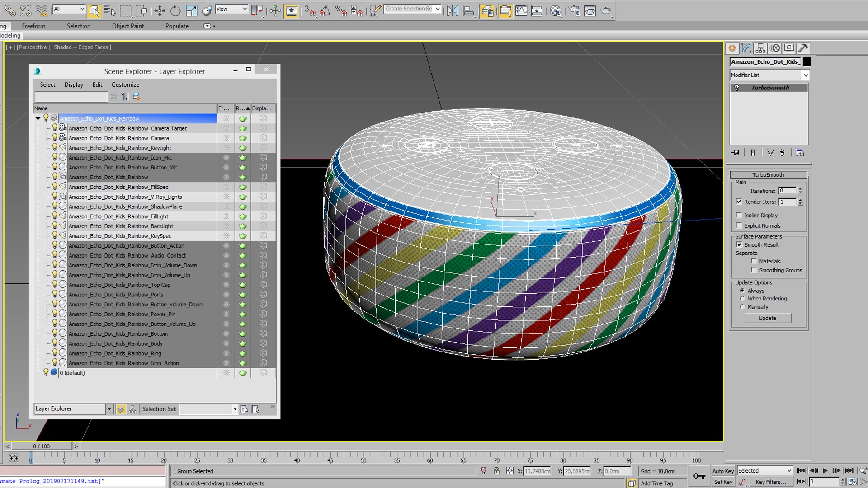Open the Customize menu in Scene Explorer

tap(125, 84)
